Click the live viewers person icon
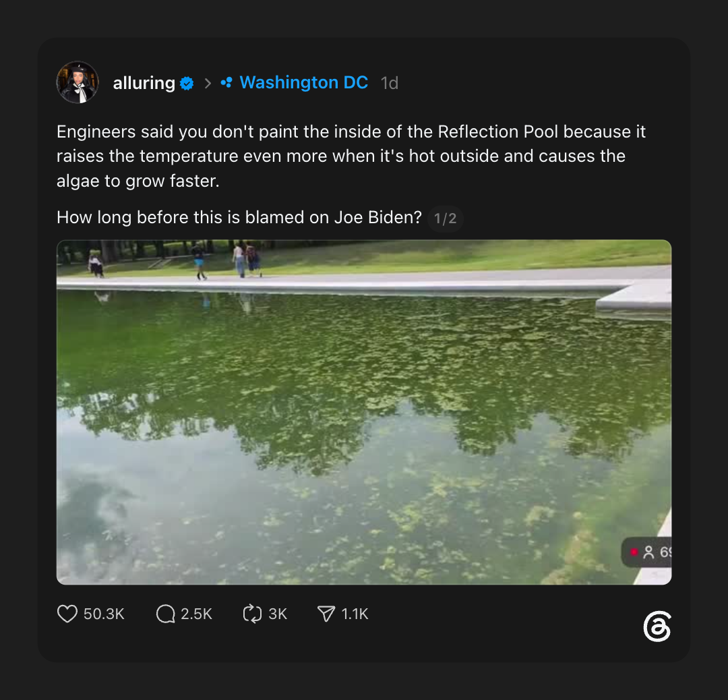728x700 pixels. pos(648,552)
